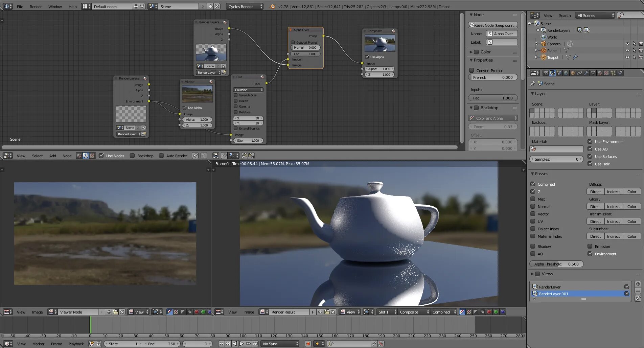Click the pin node tree icon
Screen dimensions: 644x348
(x=195, y=156)
